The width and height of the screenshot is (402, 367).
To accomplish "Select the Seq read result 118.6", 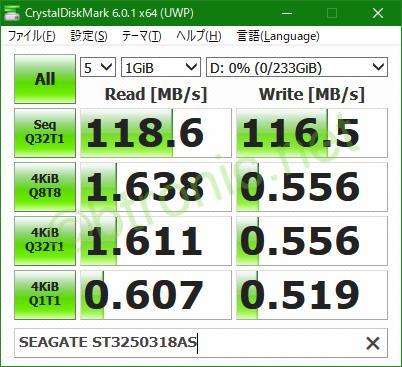I will pyautogui.click(x=156, y=133).
